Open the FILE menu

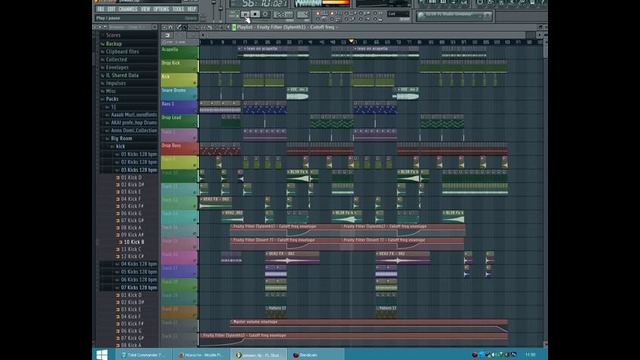tap(100, 9)
